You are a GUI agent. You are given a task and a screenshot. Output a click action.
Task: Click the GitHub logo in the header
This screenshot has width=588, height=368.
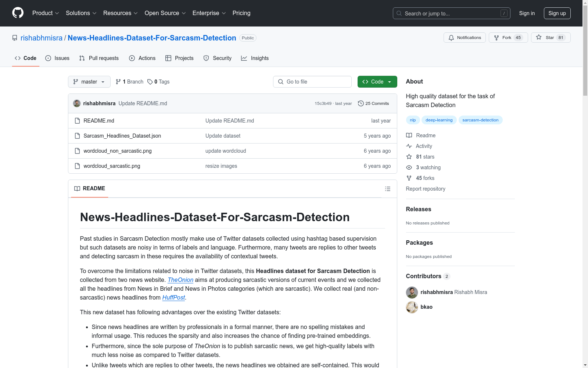pos(17,13)
